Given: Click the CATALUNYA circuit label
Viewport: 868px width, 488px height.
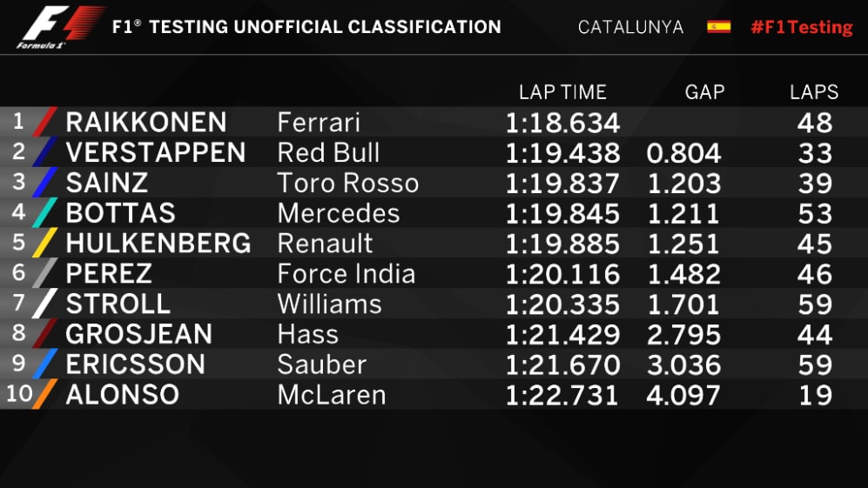Looking at the screenshot, I should 630,27.
